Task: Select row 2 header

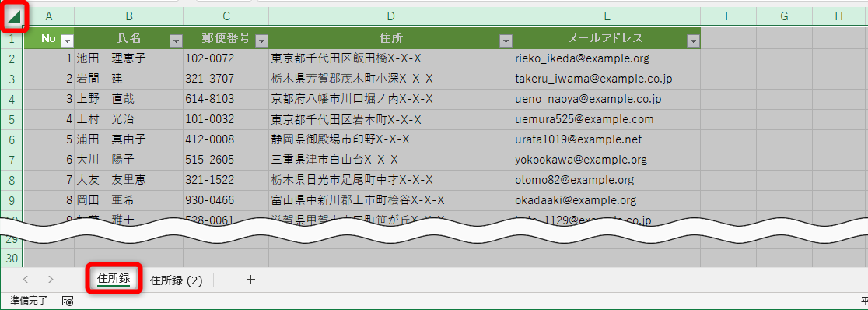Action: click(x=12, y=58)
